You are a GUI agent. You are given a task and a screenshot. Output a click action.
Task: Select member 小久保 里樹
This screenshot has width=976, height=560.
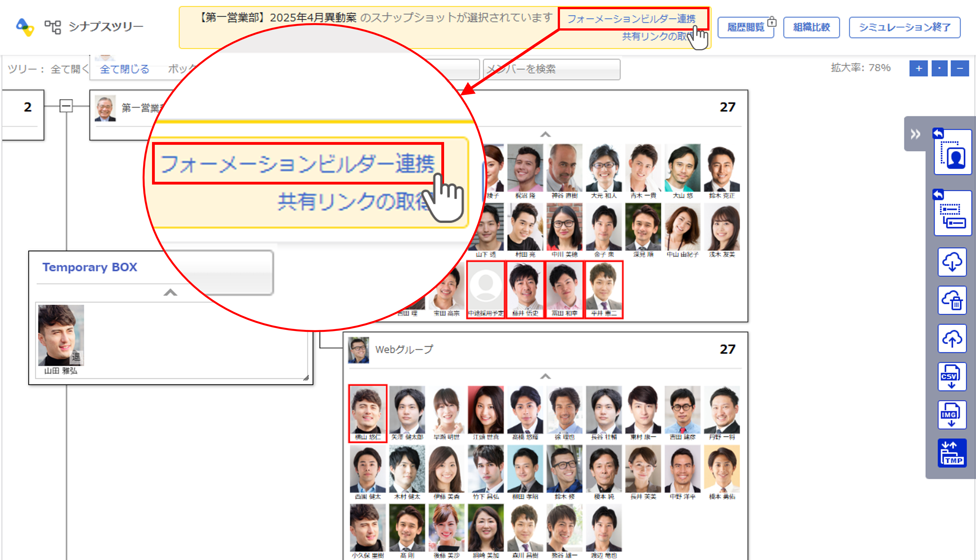pos(368,532)
